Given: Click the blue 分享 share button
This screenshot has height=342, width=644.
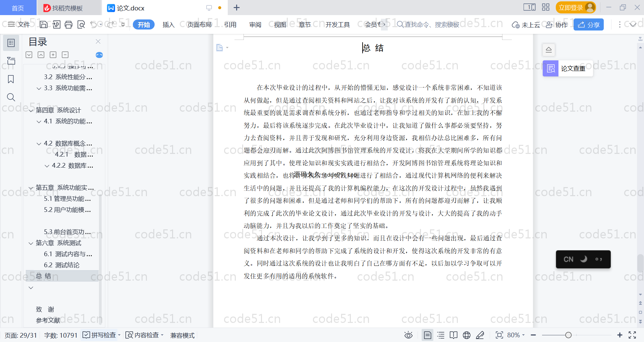Looking at the screenshot, I should (x=589, y=24).
